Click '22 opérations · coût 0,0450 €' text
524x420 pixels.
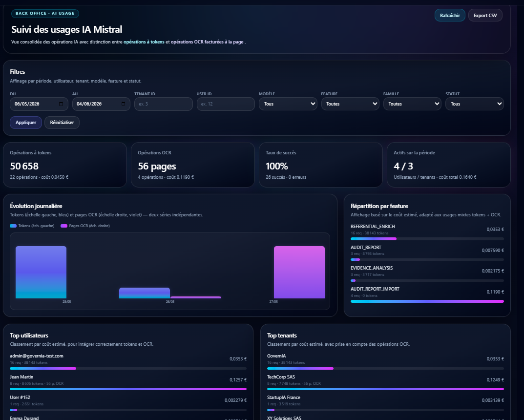(39, 177)
